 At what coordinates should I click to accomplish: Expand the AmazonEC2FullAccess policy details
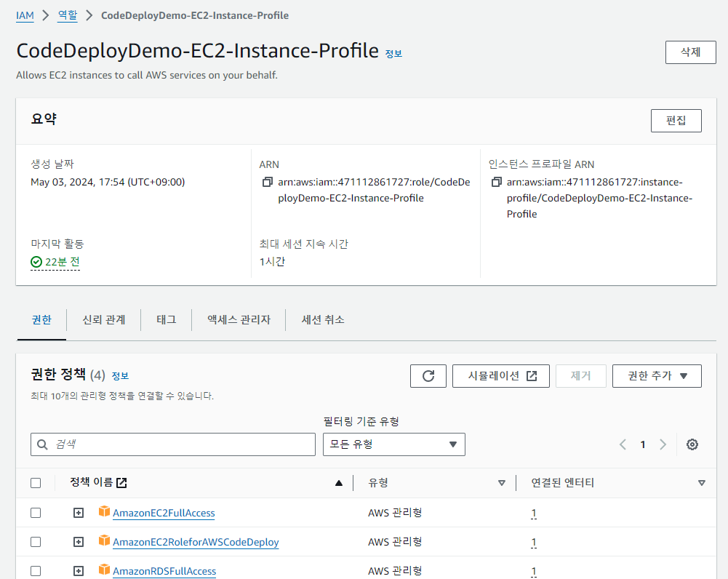[79, 513]
